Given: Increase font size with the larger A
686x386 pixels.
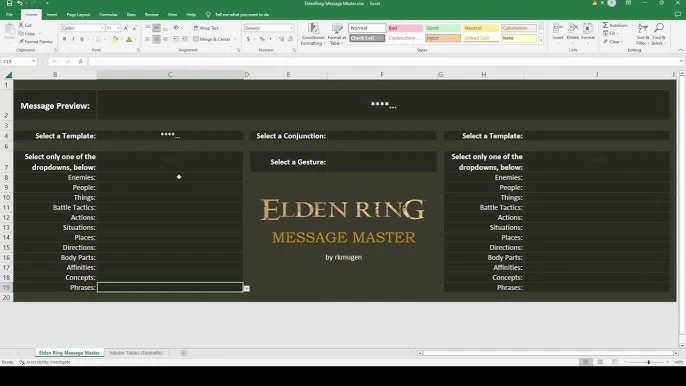Looking at the screenshot, I should click(126, 28).
